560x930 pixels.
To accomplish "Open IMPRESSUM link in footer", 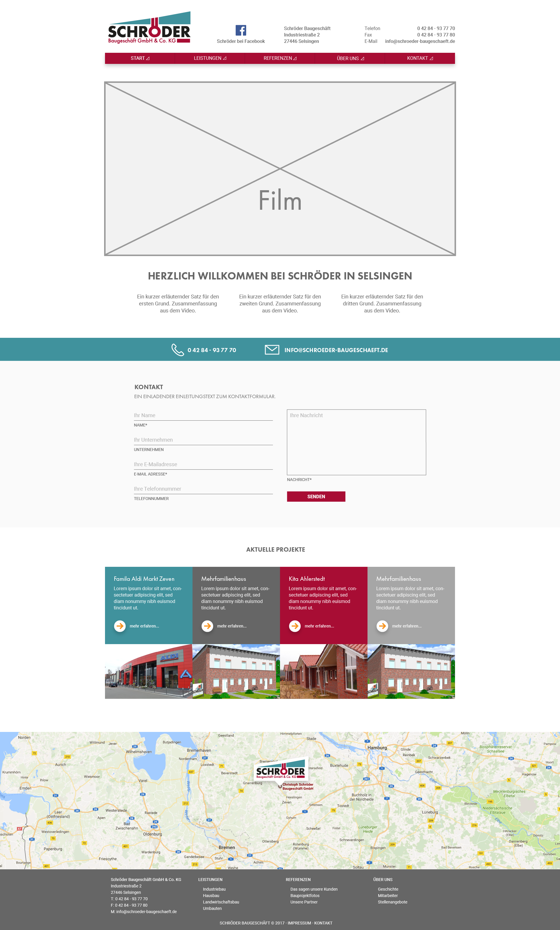I will (299, 923).
